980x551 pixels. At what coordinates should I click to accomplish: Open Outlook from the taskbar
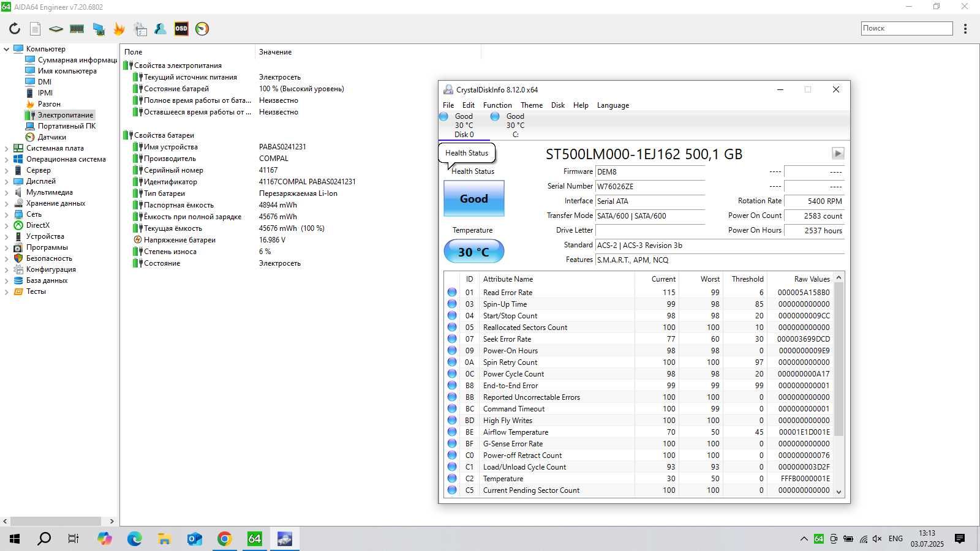[195, 539]
